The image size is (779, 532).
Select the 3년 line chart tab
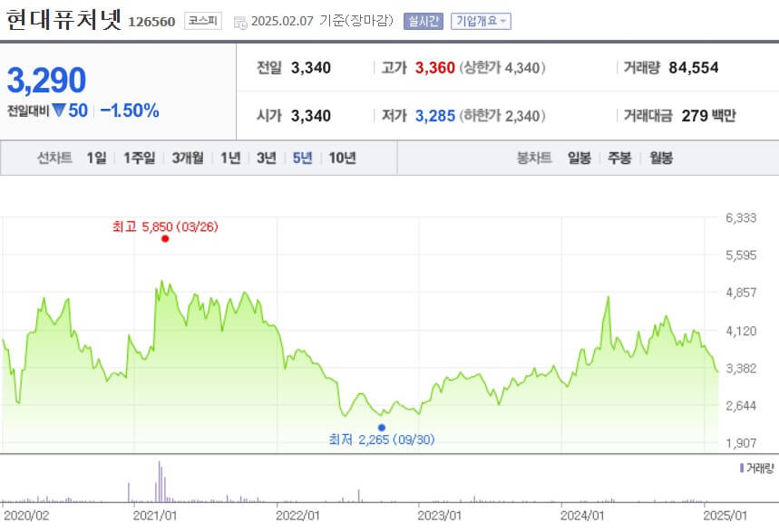(267, 158)
